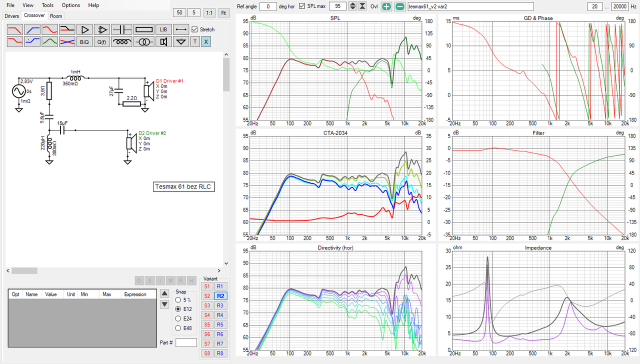This screenshot has width=640, height=364.
Task: Switch to variant S1
Action: [x=207, y=286]
